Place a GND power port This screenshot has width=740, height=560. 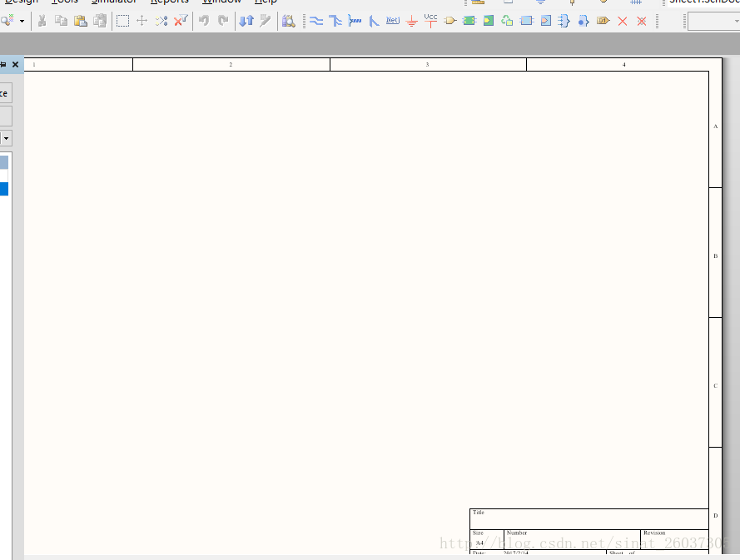click(411, 22)
